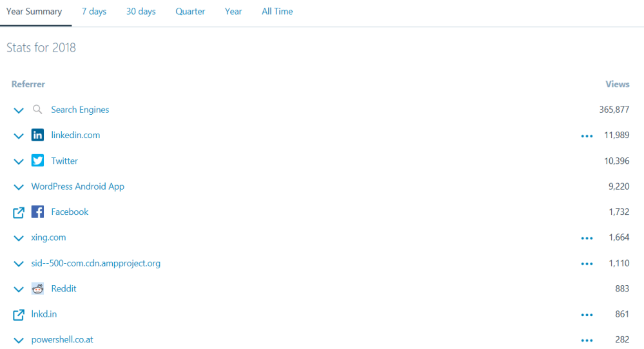Expand the Twitter referrer row

[19, 161]
